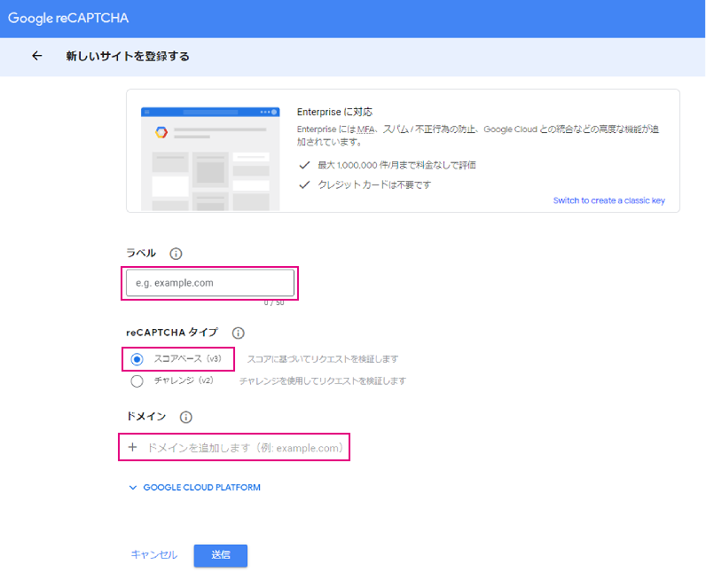706x588 pixels.
Task: Click スコアに基づいてリクエストを検証します description
Action: 322,359
